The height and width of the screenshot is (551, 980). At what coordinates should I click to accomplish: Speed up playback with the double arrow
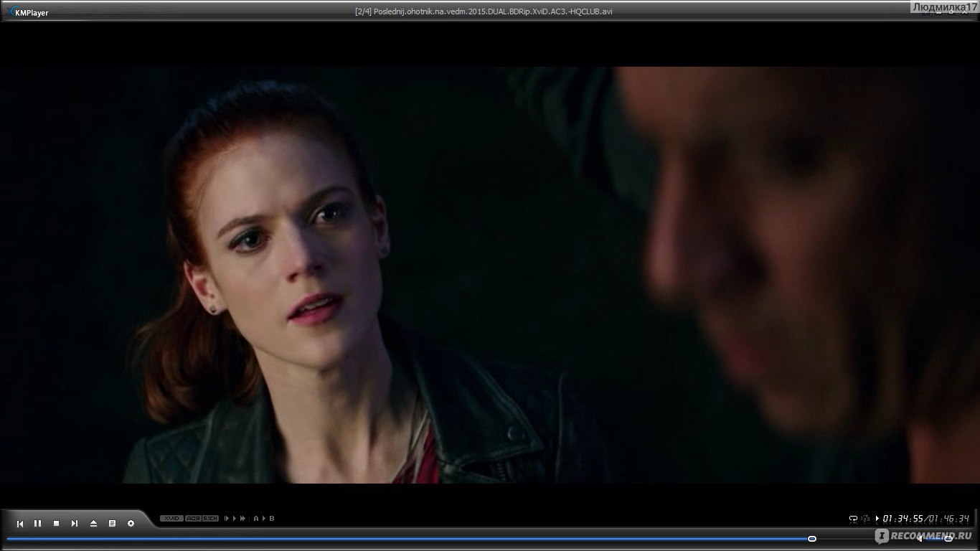pyautogui.click(x=243, y=518)
